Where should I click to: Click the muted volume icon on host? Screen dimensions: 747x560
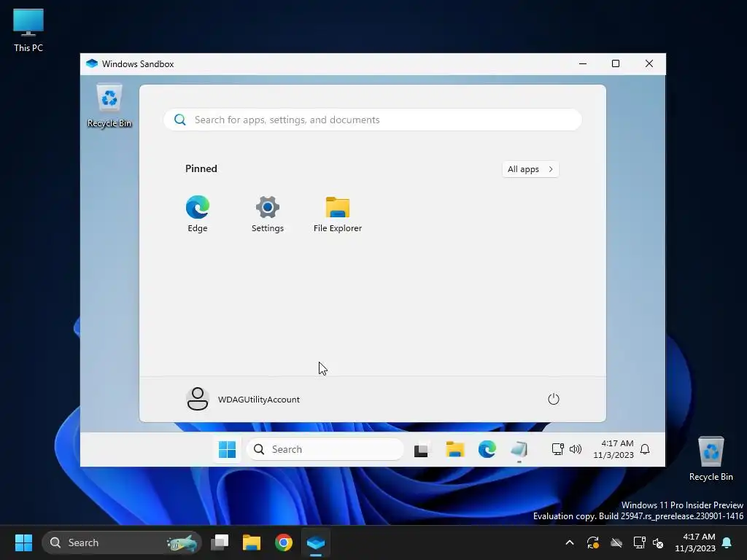click(x=658, y=542)
